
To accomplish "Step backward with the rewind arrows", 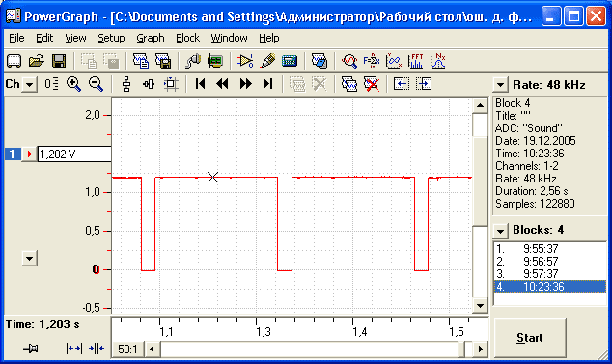I will coord(222,84).
